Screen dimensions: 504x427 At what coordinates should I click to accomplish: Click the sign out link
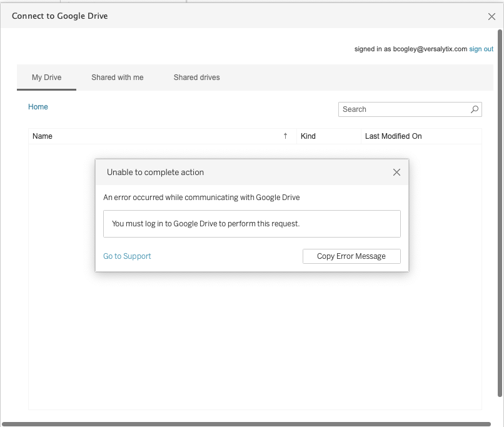coord(481,49)
